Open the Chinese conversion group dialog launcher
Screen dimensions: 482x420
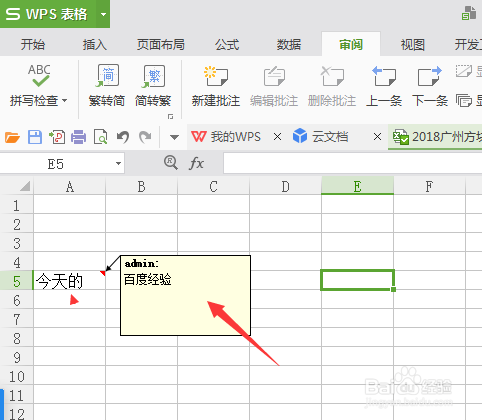170,117
